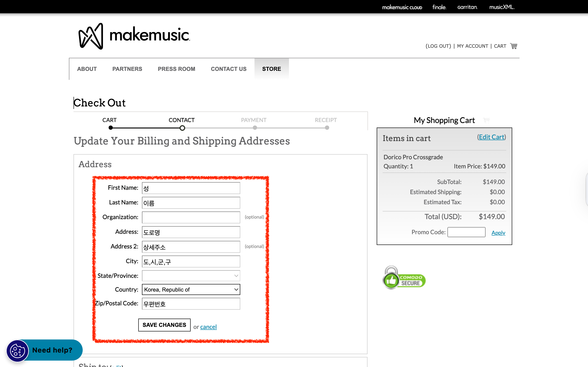
Task: Click the Edit Cart link
Action: (491, 137)
